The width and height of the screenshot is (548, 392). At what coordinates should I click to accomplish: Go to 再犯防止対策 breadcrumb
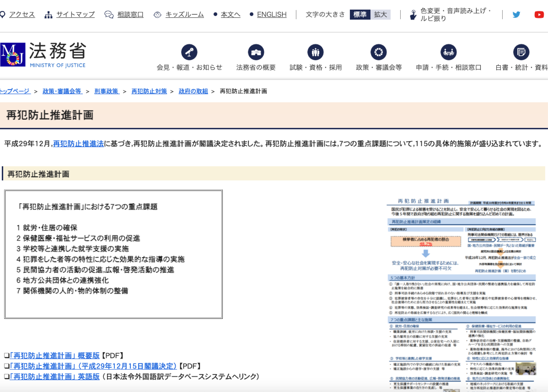tap(149, 91)
